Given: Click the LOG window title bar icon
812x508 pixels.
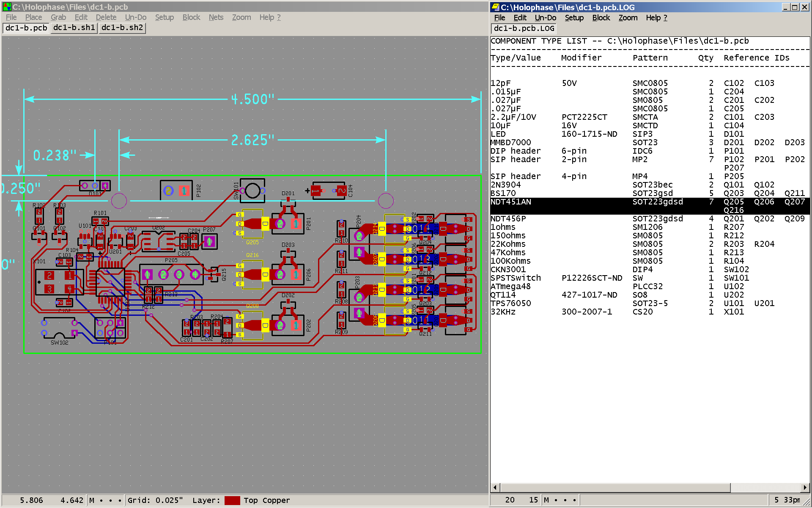Looking at the screenshot, I should tap(495, 7).
